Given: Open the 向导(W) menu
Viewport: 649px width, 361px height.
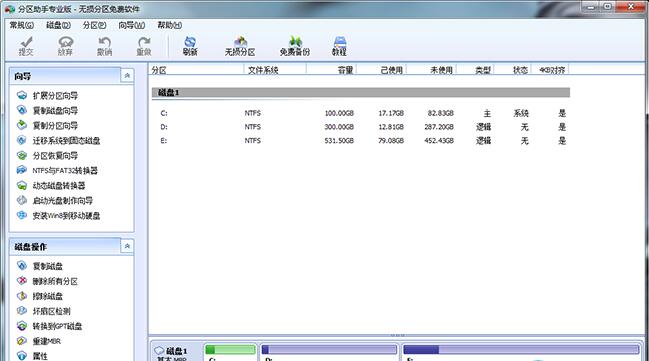Looking at the screenshot, I should [x=132, y=25].
